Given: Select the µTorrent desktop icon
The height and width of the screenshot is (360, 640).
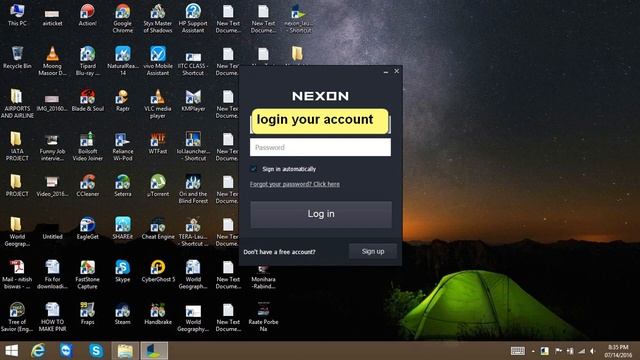Looking at the screenshot, I should [x=158, y=186].
